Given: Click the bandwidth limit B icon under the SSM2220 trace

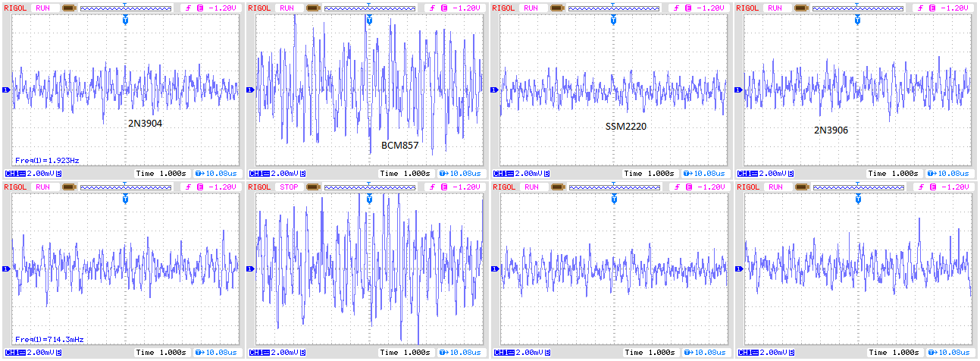Looking at the screenshot, I should [547, 174].
